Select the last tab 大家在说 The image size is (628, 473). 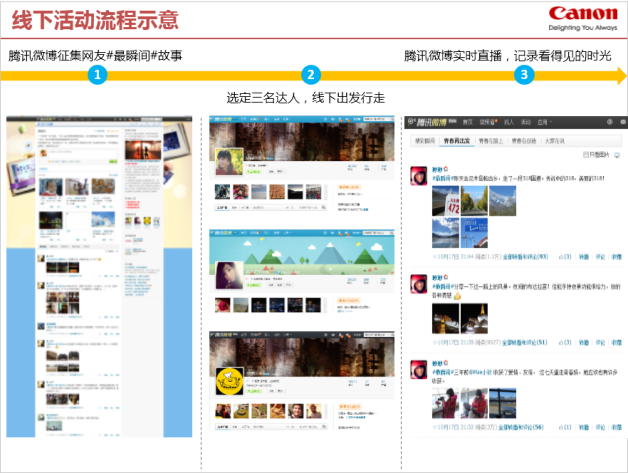554,141
